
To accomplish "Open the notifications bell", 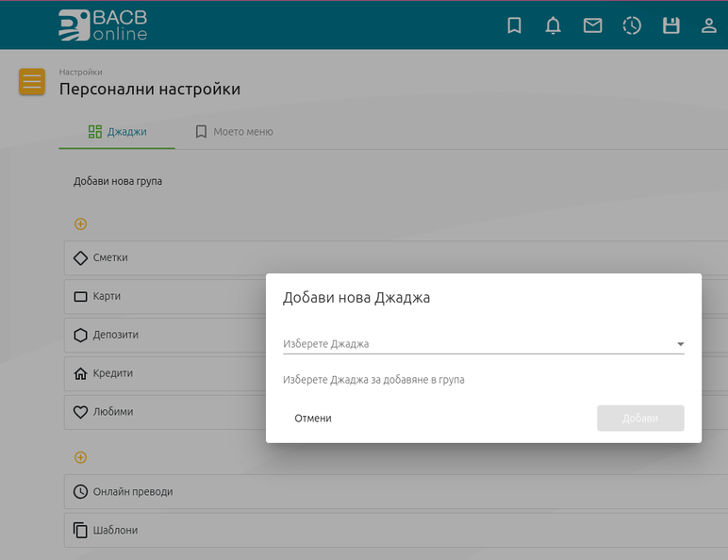I will point(554,25).
